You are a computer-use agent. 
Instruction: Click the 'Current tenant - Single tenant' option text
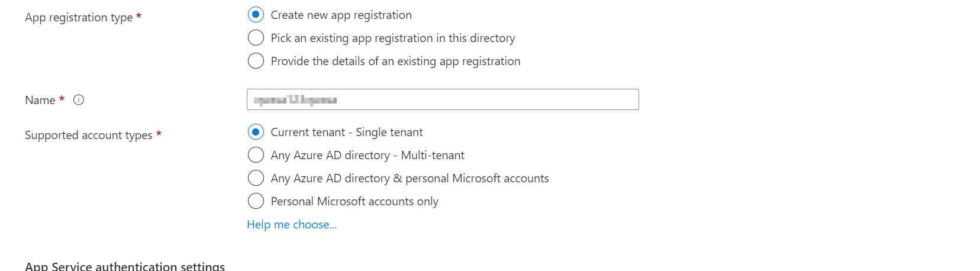pos(347,132)
